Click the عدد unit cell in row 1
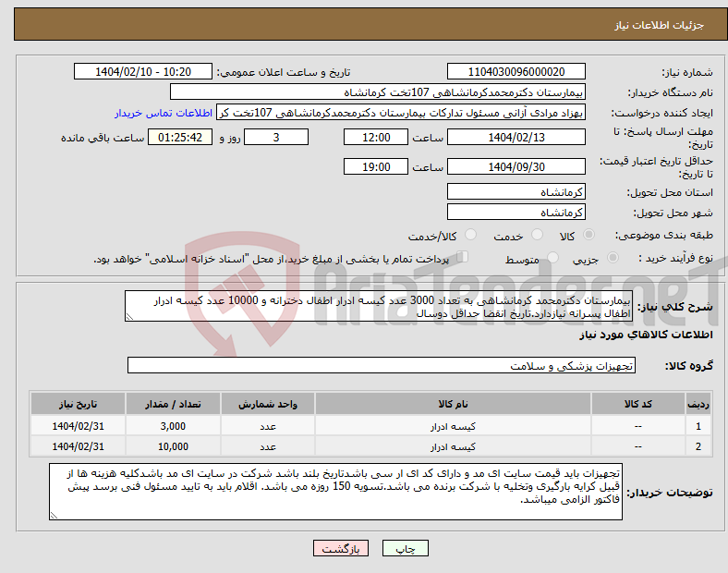The height and width of the screenshot is (573, 728). (x=267, y=426)
